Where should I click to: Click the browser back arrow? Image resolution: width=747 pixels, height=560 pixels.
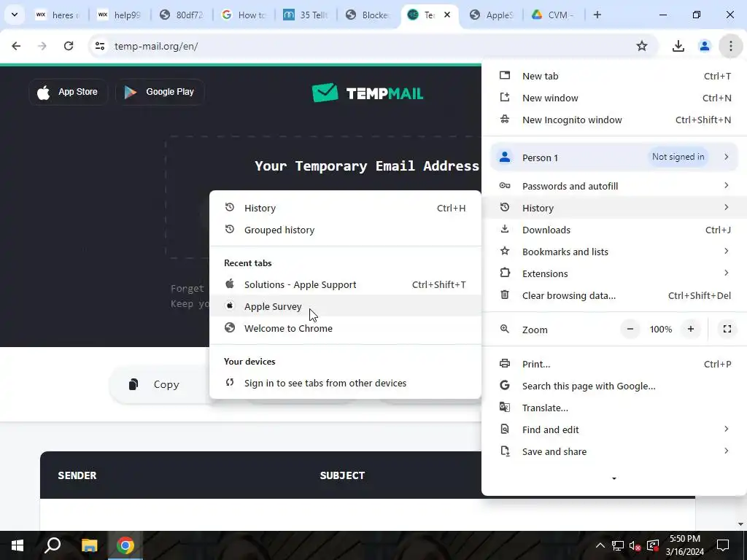tap(16, 46)
